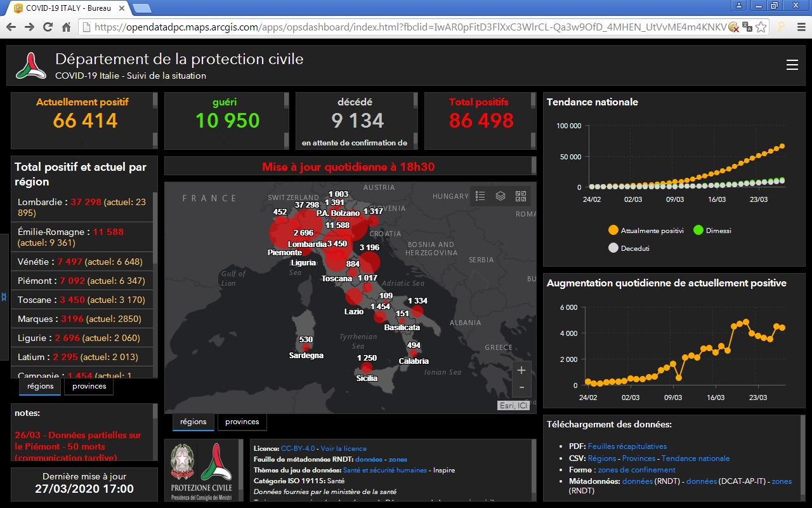
Task: Open the Feuilles récapitulatives PDF link
Action: 627,446
